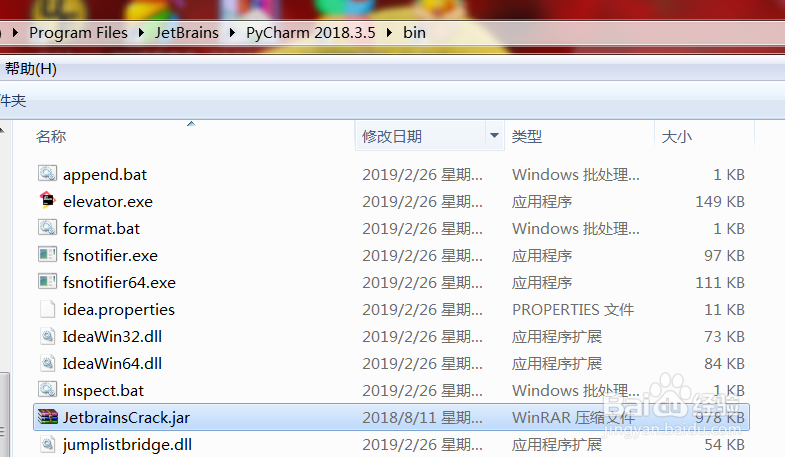Expand the arrow before Program Files
785x457 pixels.
click(16, 33)
